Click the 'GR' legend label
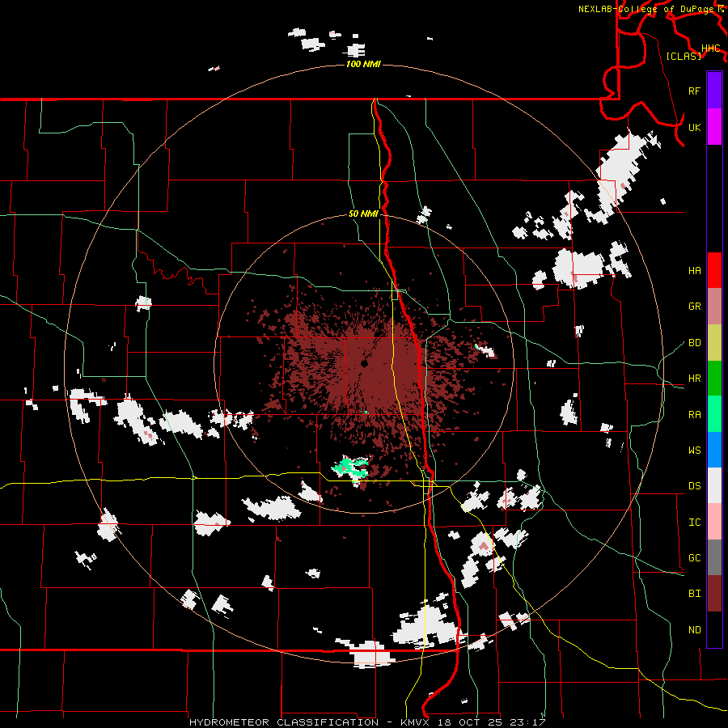The image size is (728, 728). tap(694, 307)
